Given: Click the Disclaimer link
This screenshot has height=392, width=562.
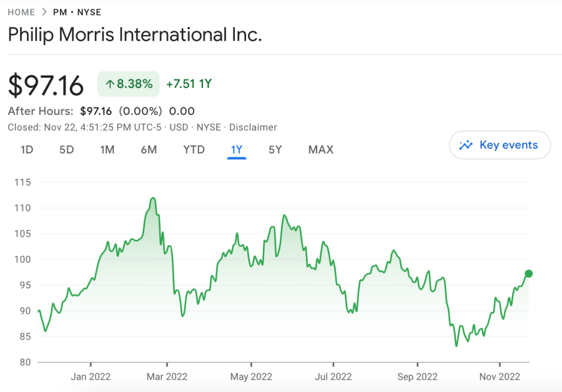Looking at the screenshot, I should tap(253, 127).
